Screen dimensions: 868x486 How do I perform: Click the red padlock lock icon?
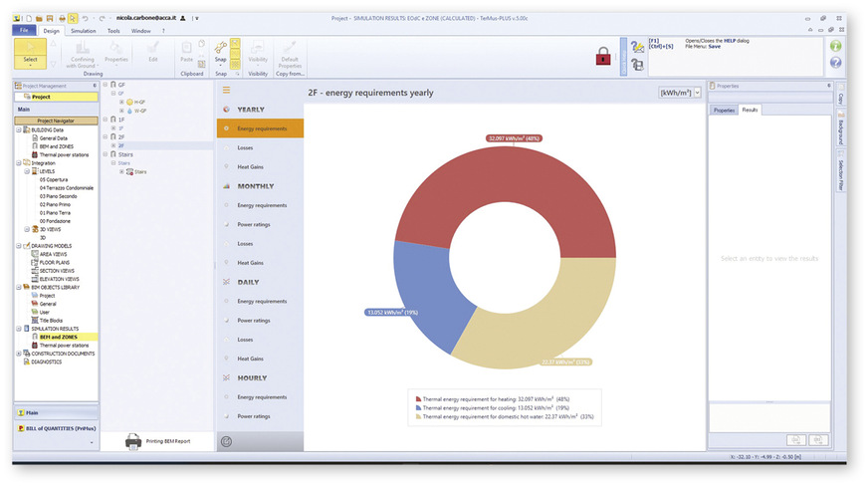tap(602, 57)
